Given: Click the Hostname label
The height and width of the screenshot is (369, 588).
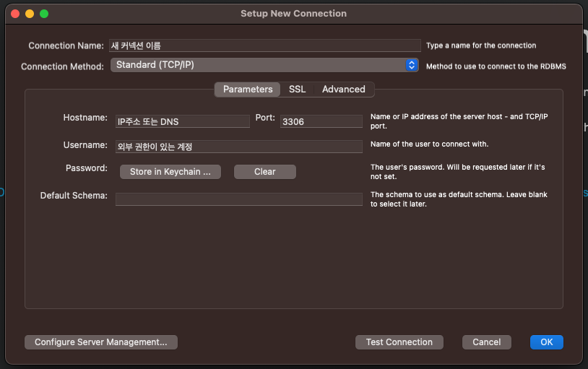Looking at the screenshot, I should [85, 118].
